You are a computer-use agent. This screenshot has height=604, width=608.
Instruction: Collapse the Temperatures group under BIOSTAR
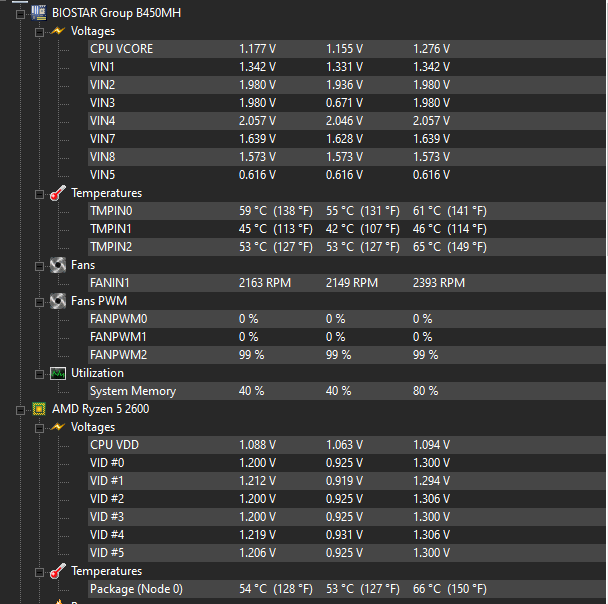[39, 194]
